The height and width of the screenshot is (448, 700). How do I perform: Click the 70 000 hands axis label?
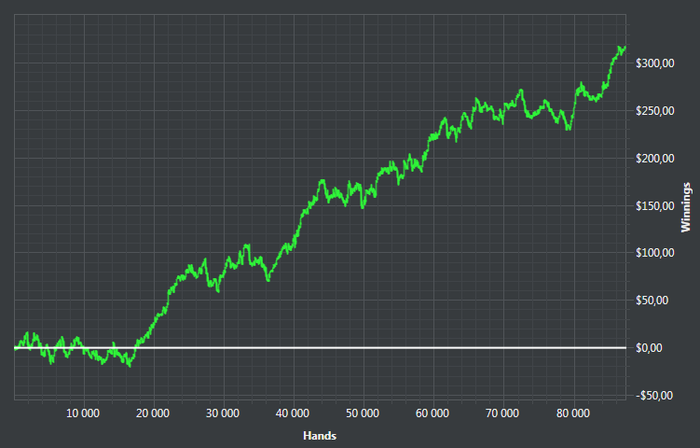pos(502,413)
